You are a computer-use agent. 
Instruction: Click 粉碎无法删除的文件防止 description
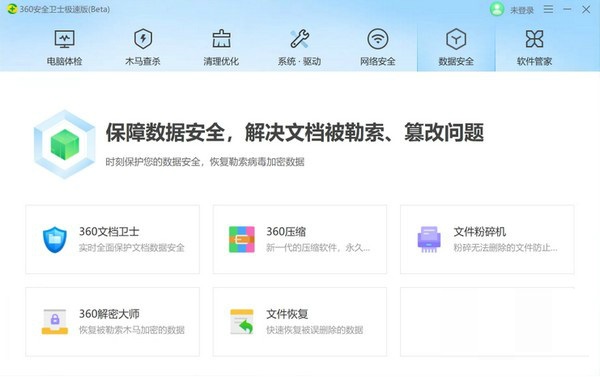[505, 248]
